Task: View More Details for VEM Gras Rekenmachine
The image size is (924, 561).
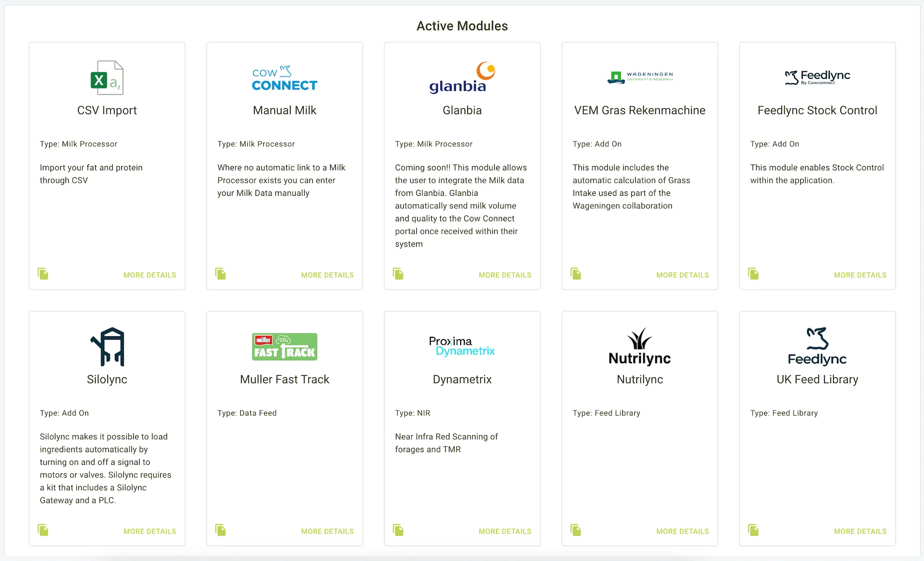Action: [x=682, y=275]
